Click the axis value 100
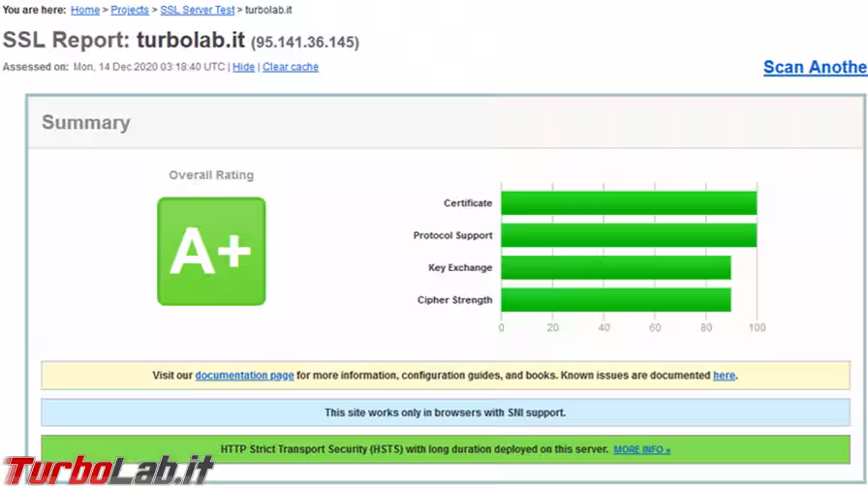Image resolution: width=868 pixels, height=488 pixels. pos(757,327)
